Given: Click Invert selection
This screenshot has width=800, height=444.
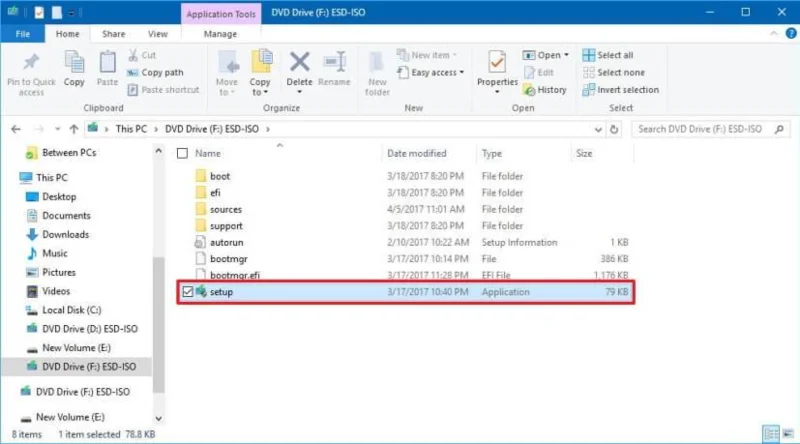Looking at the screenshot, I should pyautogui.click(x=621, y=90).
